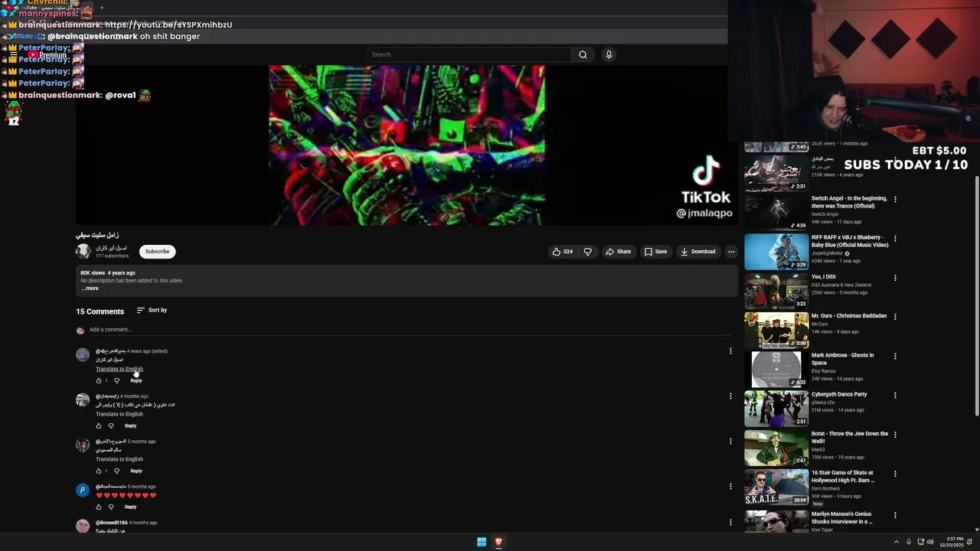Open options for RiFF RAFF Baby Blue video
The width and height of the screenshot is (980, 551).
tap(895, 239)
